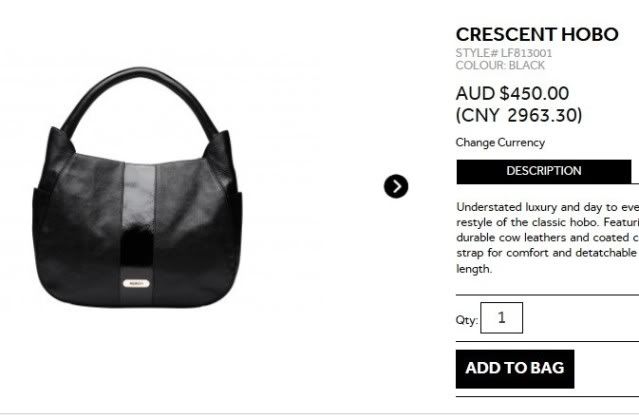The width and height of the screenshot is (639, 419).
Task: Click the Change Currency link
Action: point(500,143)
